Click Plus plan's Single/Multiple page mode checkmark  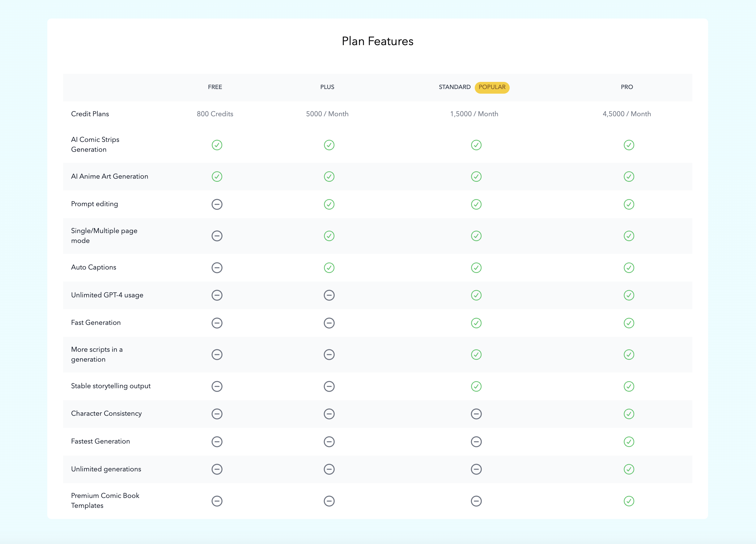click(x=329, y=236)
